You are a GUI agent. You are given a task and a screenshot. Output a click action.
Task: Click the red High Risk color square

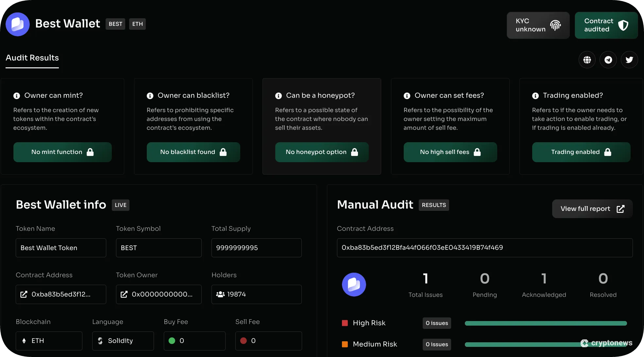point(345,323)
